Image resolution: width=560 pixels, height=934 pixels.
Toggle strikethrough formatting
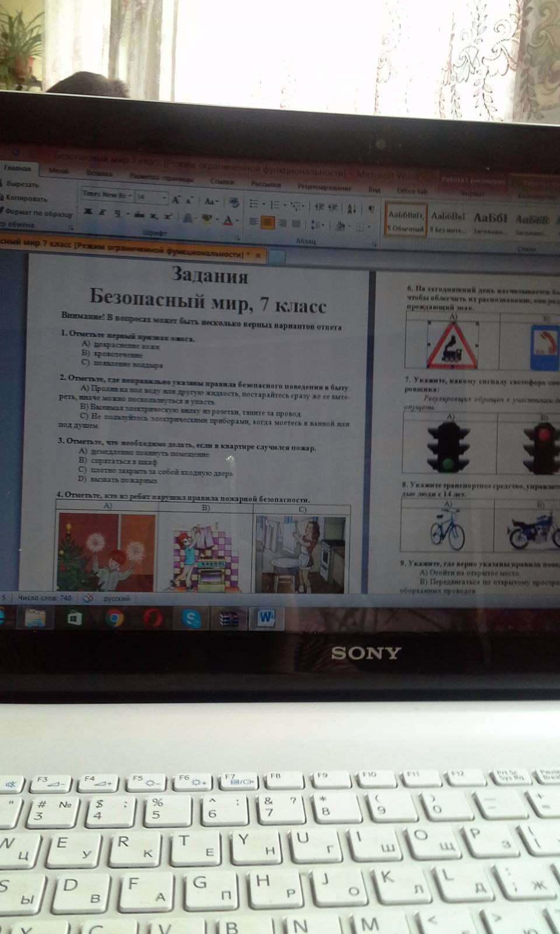[139, 214]
